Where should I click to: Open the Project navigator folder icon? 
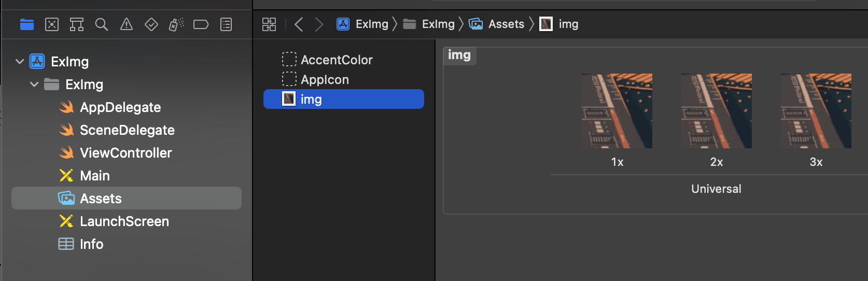(x=27, y=24)
